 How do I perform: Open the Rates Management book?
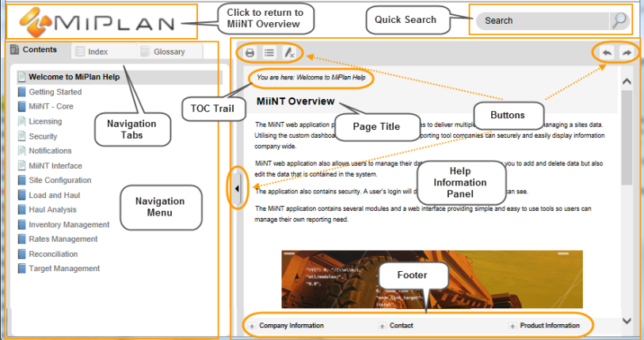tap(63, 239)
